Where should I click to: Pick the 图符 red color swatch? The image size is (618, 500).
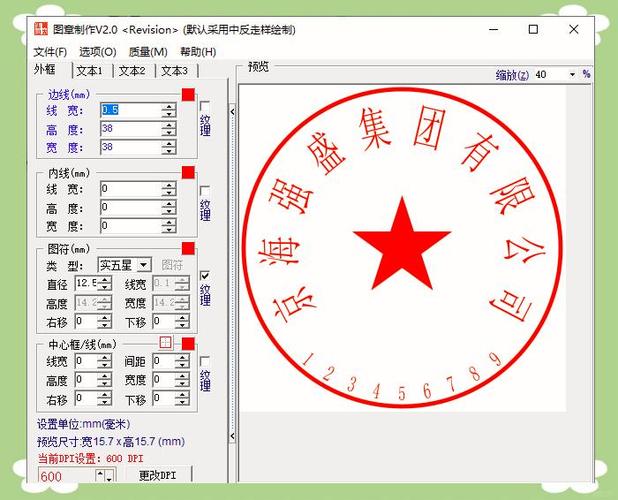tap(188, 248)
